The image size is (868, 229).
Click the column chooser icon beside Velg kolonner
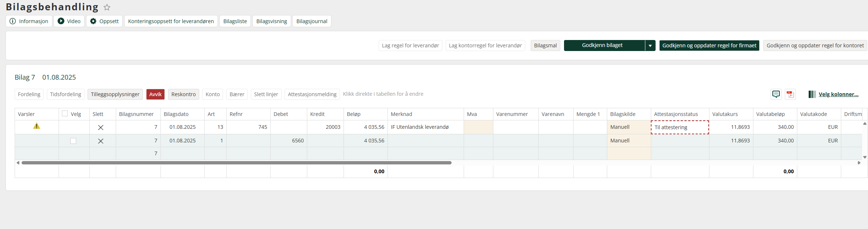pyautogui.click(x=812, y=94)
